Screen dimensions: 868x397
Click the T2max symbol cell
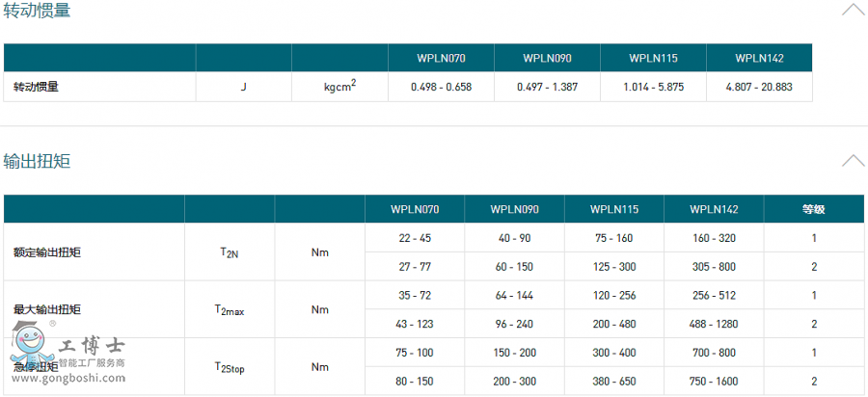point(229,309)
